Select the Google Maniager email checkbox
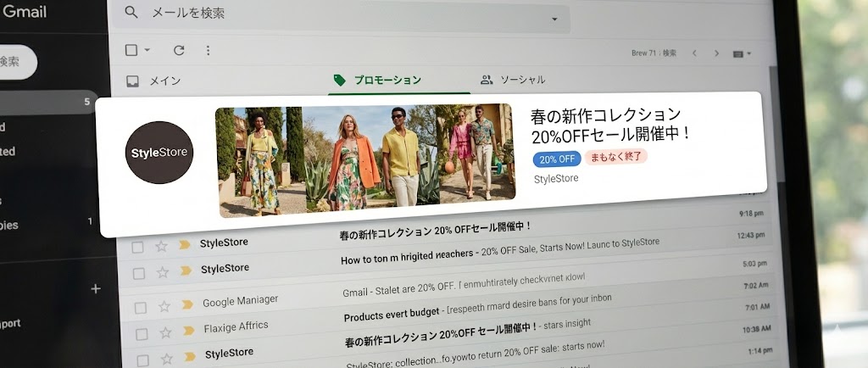 (x=141, y=308)
